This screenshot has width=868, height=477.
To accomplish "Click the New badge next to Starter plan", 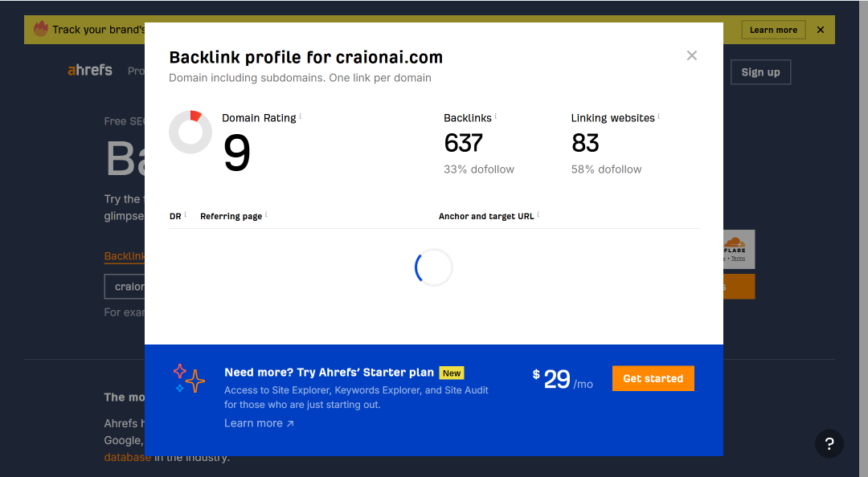I will (x=452, y=373).
